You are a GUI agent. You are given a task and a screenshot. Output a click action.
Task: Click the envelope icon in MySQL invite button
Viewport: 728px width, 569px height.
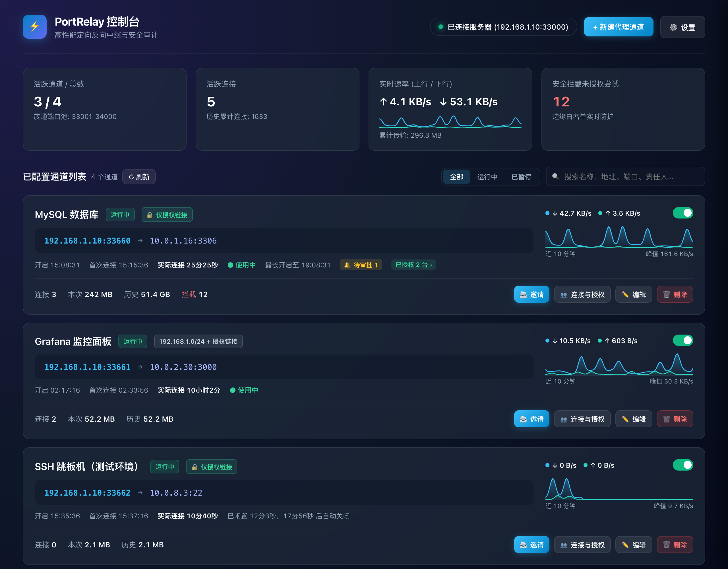pyautogui.click(x=523, y=294)
